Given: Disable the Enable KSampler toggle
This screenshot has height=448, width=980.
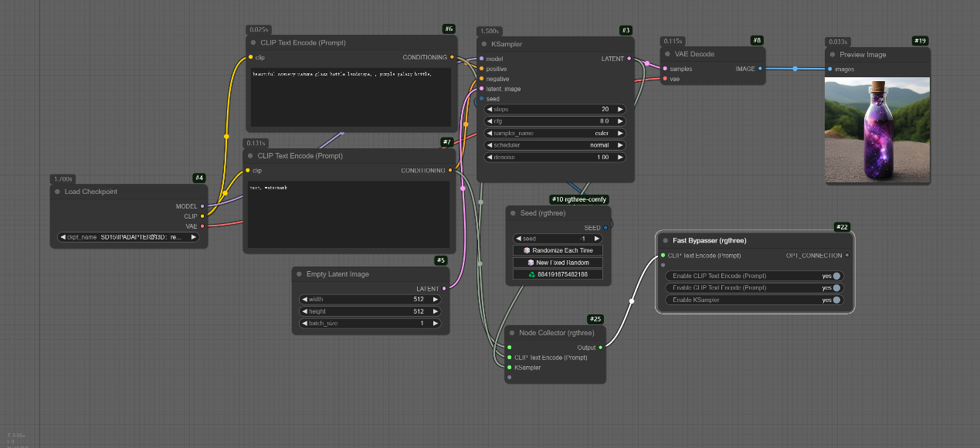Looking at the screenshot, I should [836, 300].
